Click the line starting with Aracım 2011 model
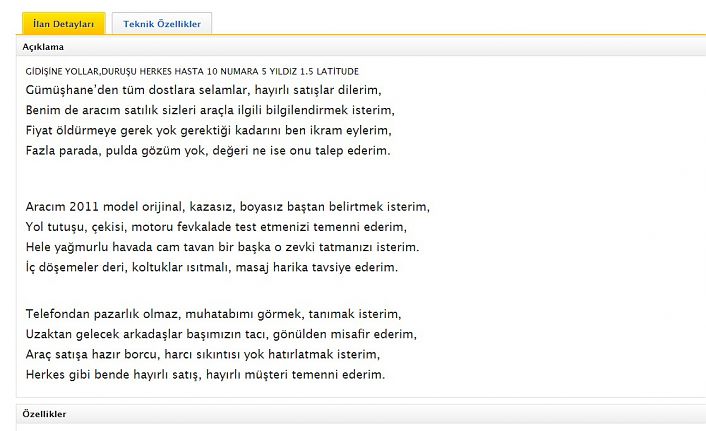The image size is (706, 431). coord(227,207)
